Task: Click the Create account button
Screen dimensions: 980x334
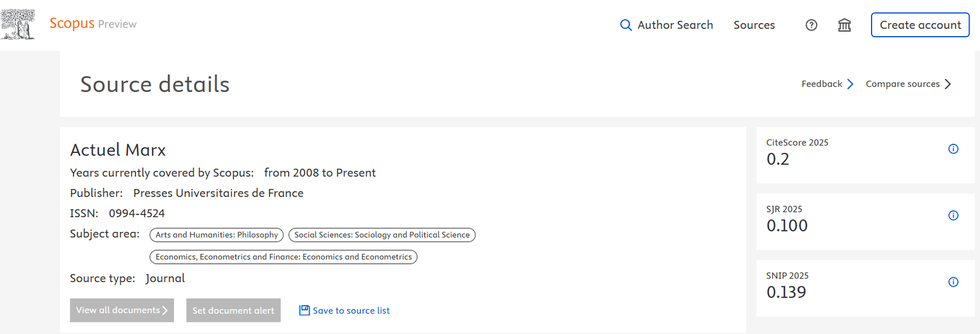Action: [920, 25]
